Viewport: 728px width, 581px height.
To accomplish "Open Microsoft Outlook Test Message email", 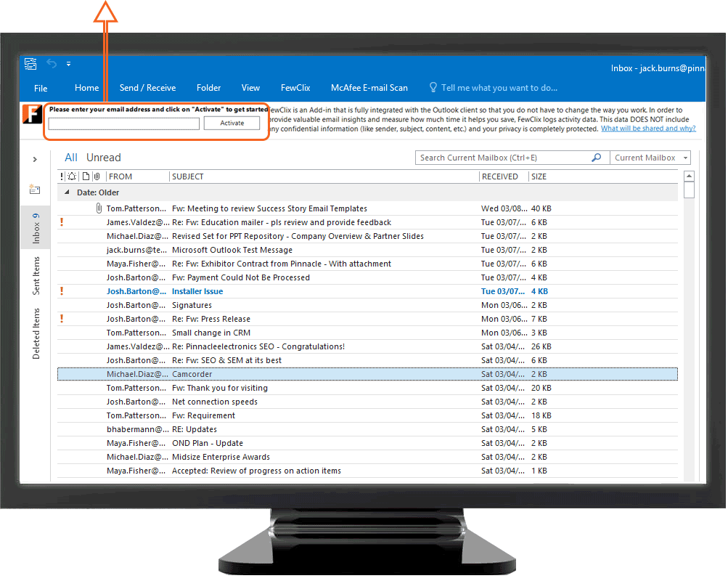I will click(x=367, y=250).
